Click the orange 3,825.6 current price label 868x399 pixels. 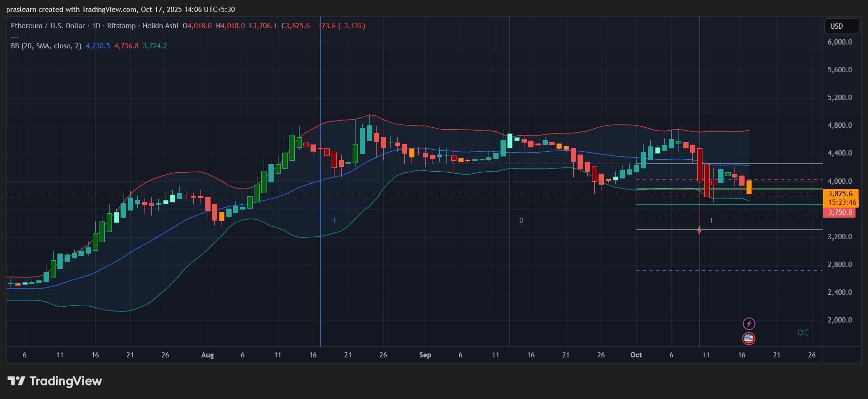840,194
